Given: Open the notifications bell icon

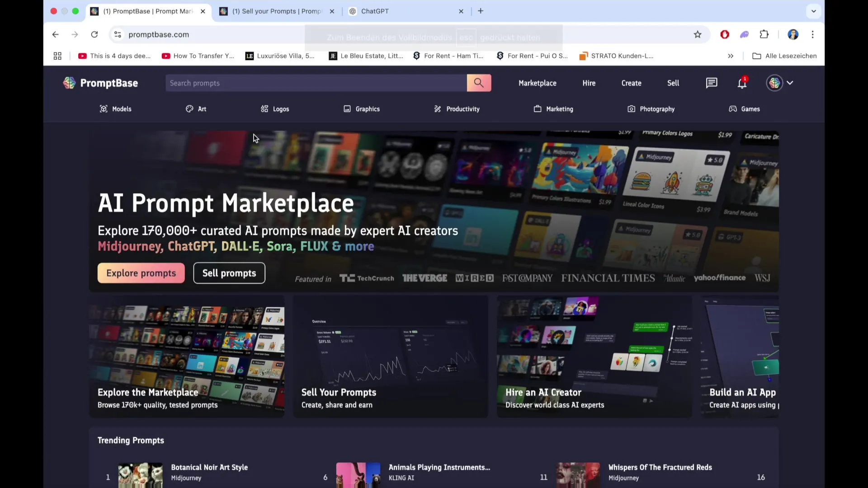Looking at the screenshot, I should click(x=742, y=83).
